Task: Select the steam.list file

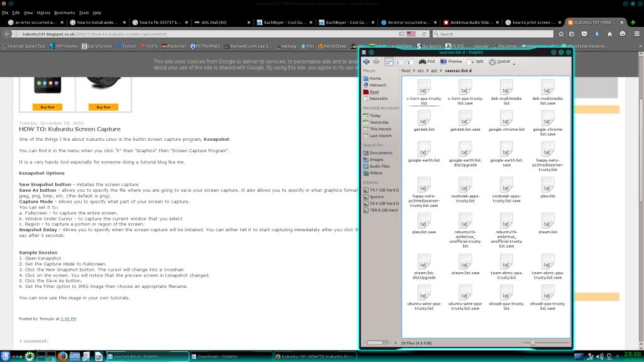Action: pos(548,223)
